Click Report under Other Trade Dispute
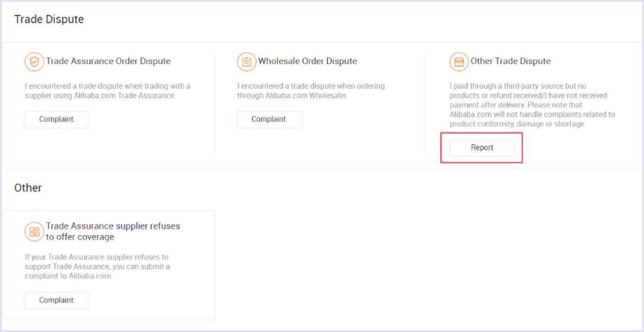The height and width of the screenshot is (332, 644). (482, 148)
